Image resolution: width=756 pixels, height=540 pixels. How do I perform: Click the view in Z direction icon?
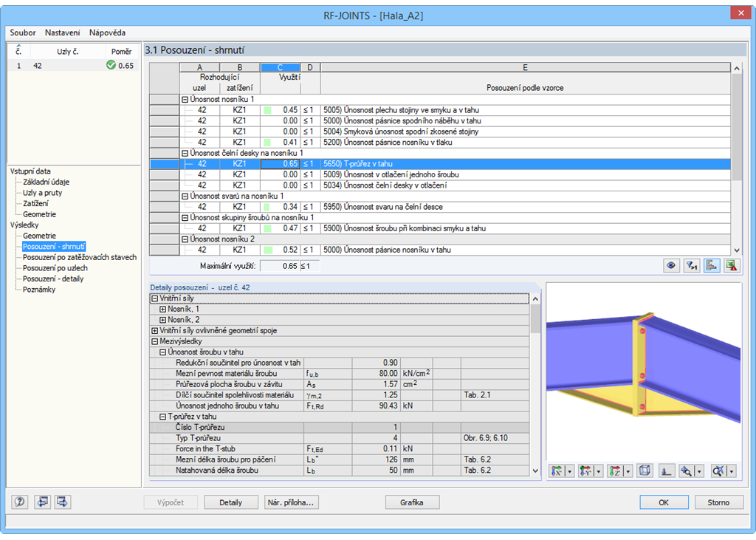[x=615, y=471]
